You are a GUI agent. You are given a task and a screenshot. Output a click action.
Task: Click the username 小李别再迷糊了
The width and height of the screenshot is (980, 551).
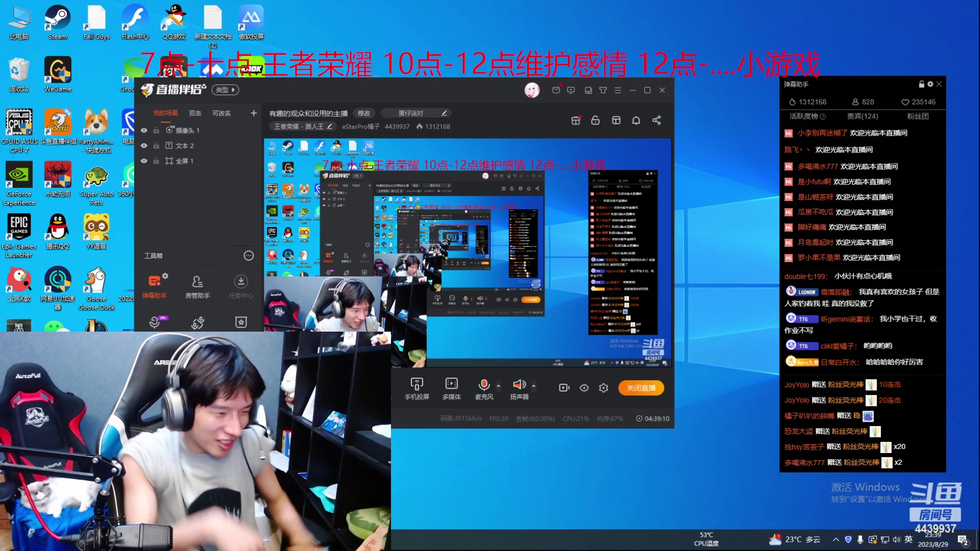[822, 133]
